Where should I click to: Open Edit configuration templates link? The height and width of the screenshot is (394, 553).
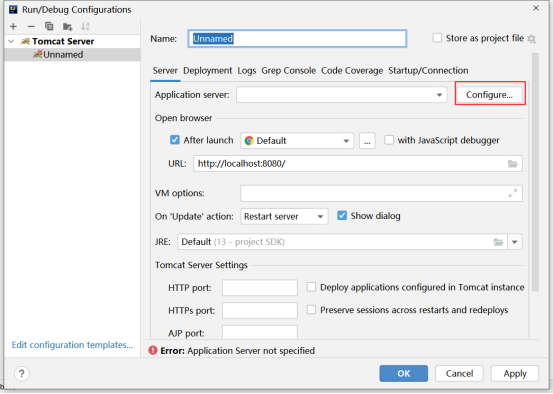click(72, 345)
